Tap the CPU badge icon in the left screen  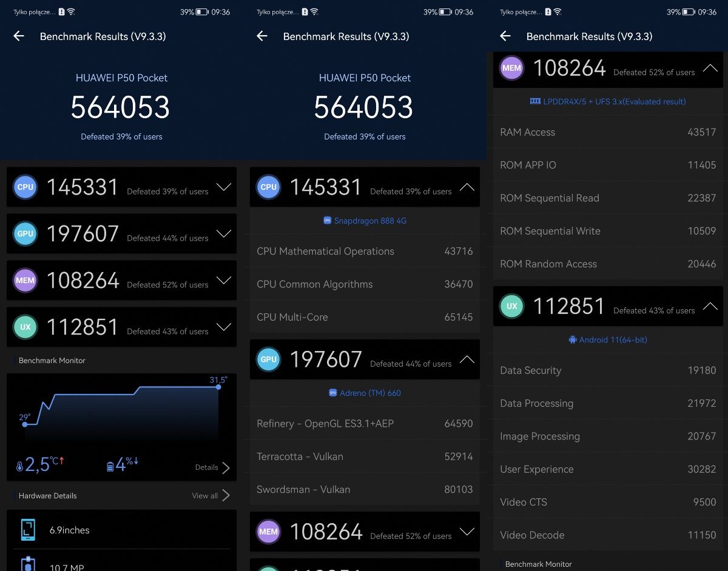click(25, 187)
